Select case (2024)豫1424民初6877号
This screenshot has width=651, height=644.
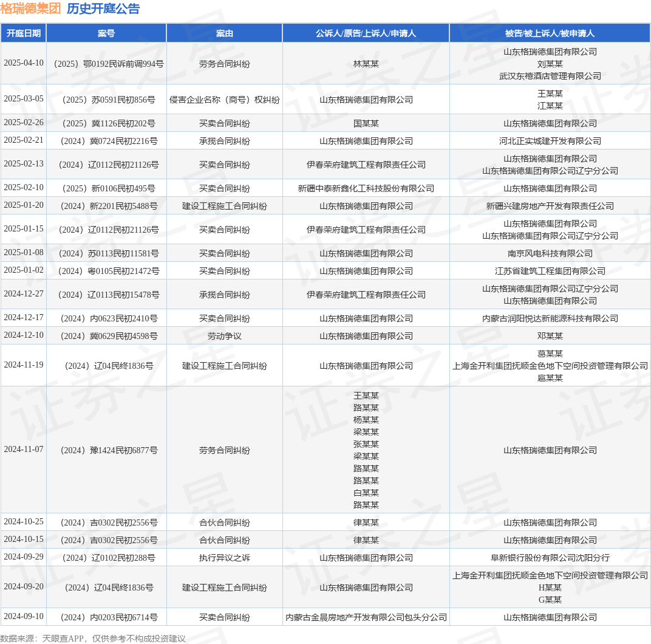point(109,450)
